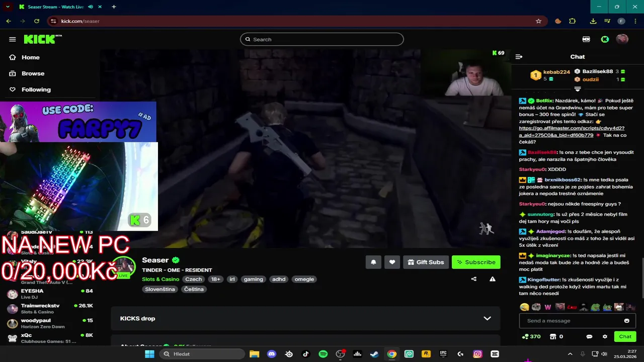Click the FARPY7 use code banner
Screen dimensions: 644x362
coord(78,122)
